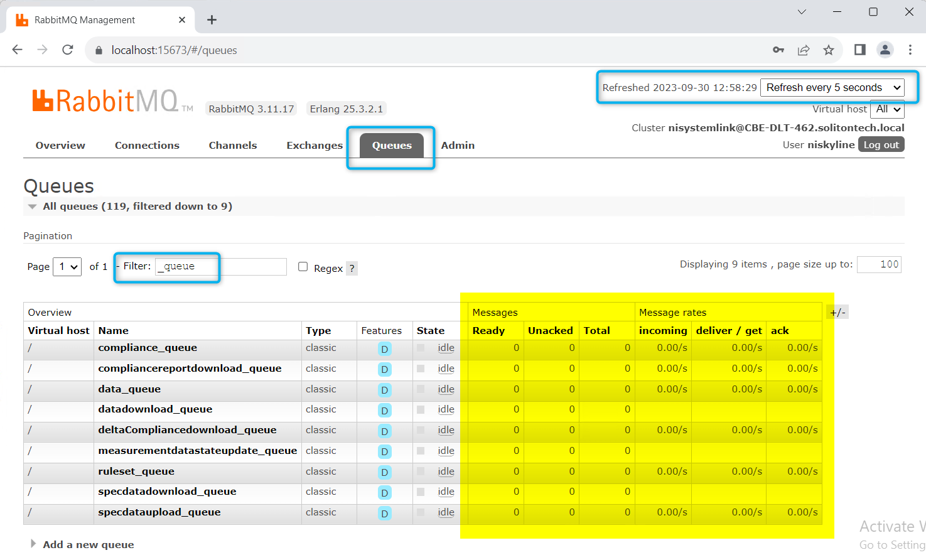Click D feature badge for specdataupload_queue

click(x=385, y=514)
